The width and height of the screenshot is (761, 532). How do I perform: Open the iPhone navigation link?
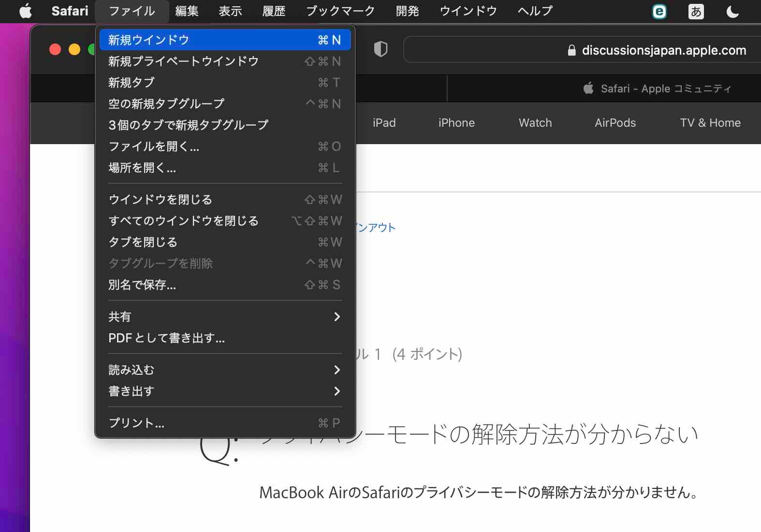click(456, 123)
